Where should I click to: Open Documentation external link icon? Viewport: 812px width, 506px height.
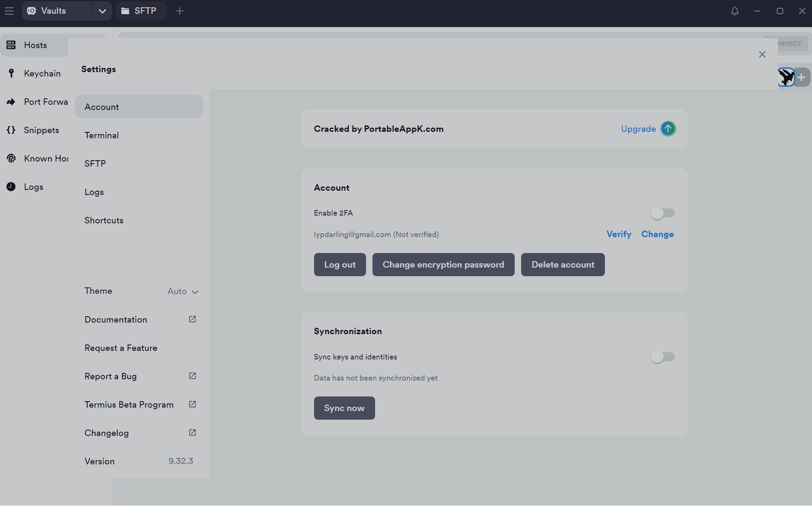[192, 319]
